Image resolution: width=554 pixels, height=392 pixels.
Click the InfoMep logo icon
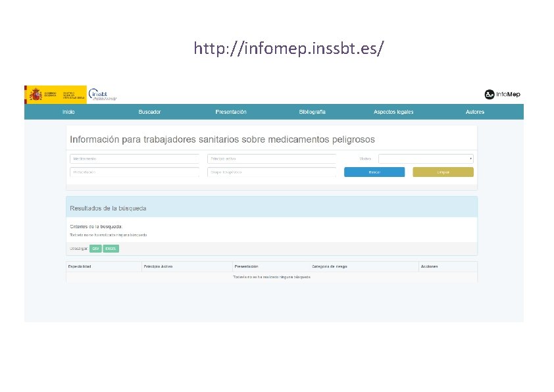click(490, 94)
